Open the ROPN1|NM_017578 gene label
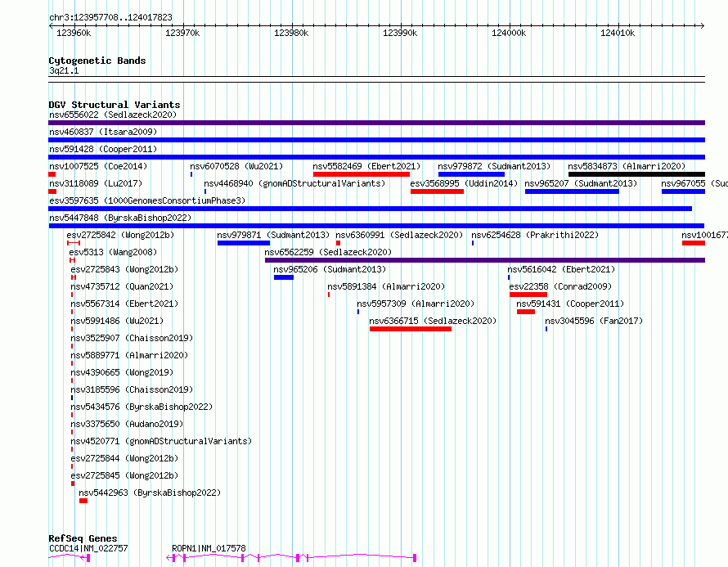Screen dimensions: 728x567 [209, 548]
